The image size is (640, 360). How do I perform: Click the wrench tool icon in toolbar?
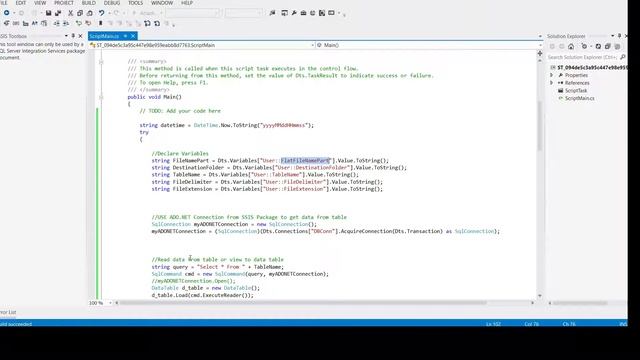(294, 13)
